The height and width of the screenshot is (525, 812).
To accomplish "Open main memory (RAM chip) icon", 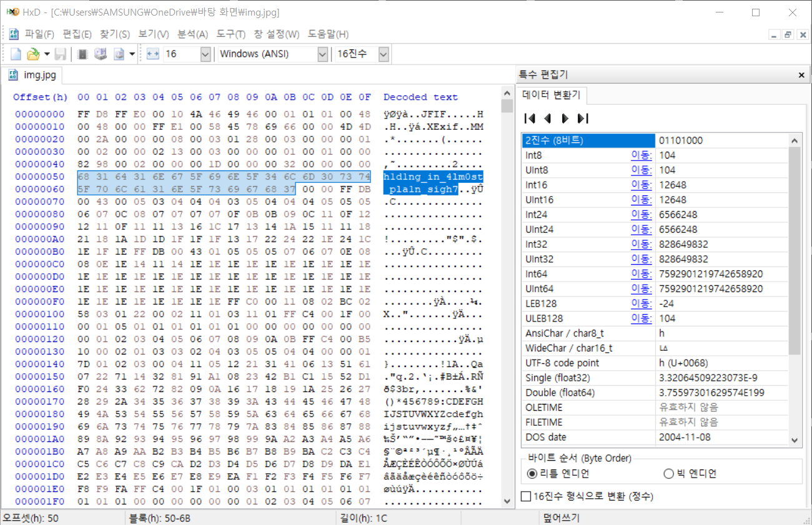I will [x=82, y=54].
